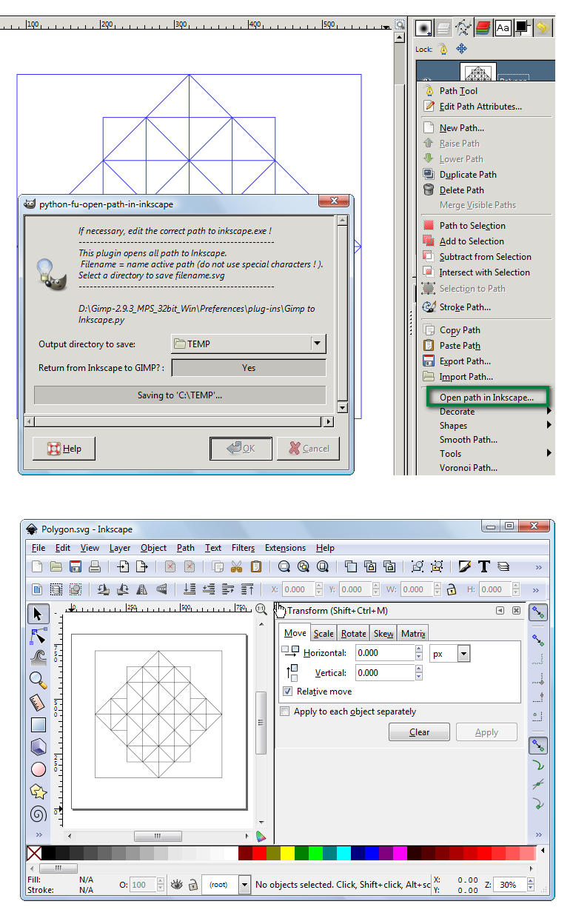Click the Open folder icon in Inkscape toolbar
The width and height of the screenshot is (573, 924).
point(56,567)
